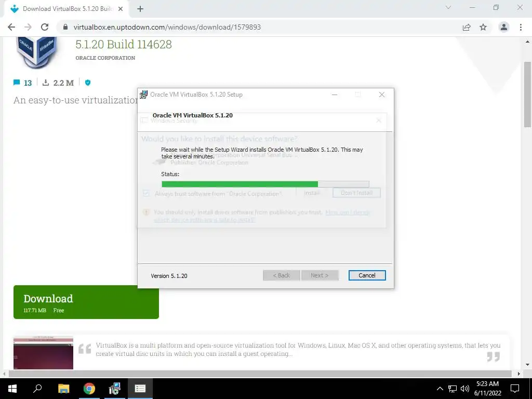Click the installation progress bar

point(265,184)
